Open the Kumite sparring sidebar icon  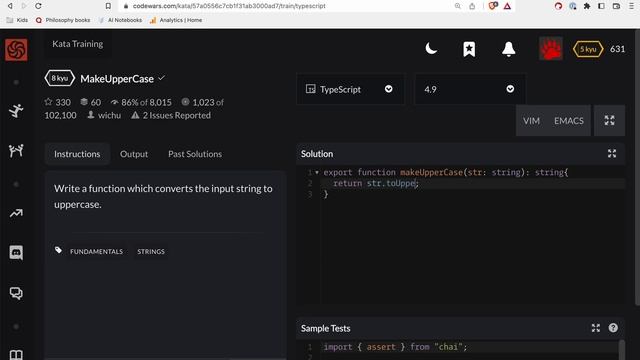(16, 151)
